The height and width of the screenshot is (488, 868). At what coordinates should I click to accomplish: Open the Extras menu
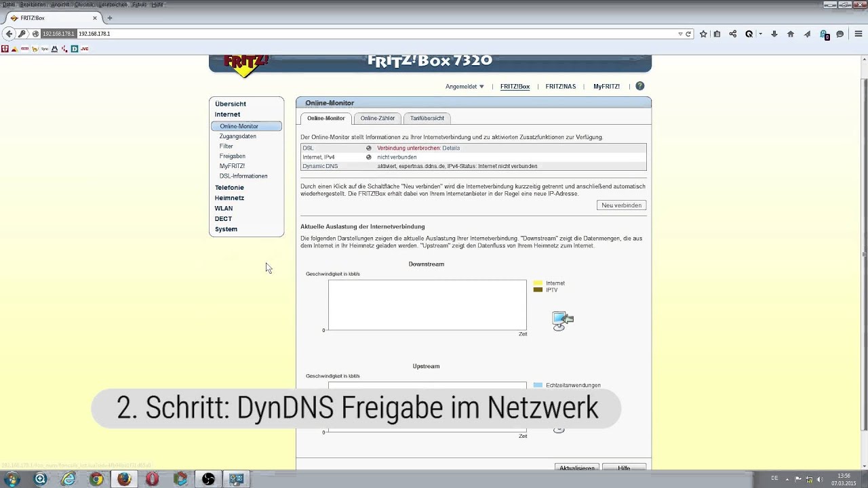(x=139, y=5)
